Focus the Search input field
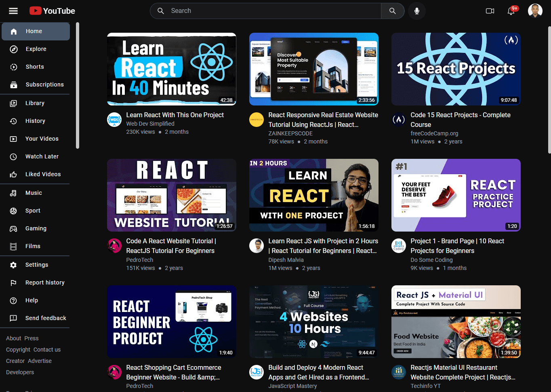The width and height of the screenshot is (551, 392). coord(266,11)
